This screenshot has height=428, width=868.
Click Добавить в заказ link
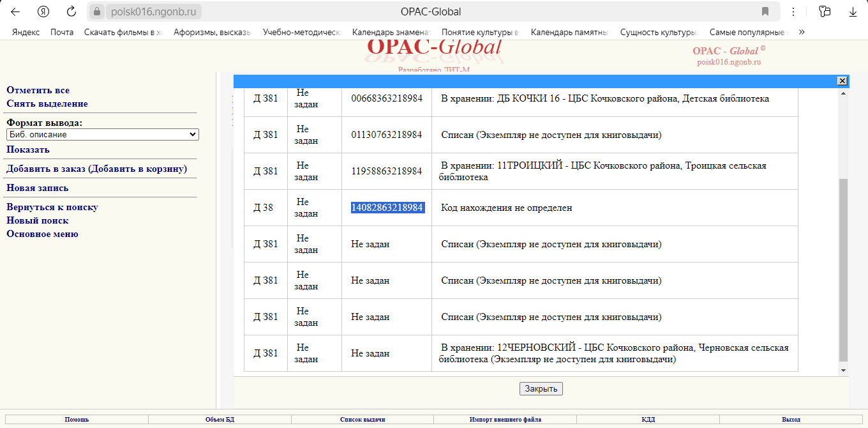pos(97,169)
